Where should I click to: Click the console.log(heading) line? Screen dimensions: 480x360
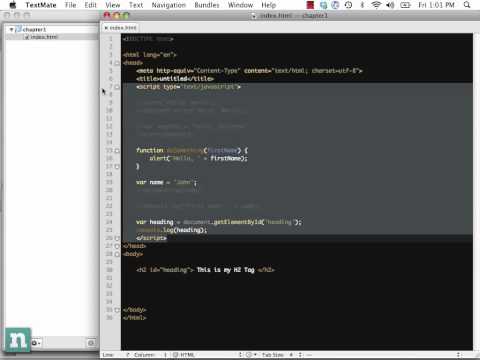point(172,230)
